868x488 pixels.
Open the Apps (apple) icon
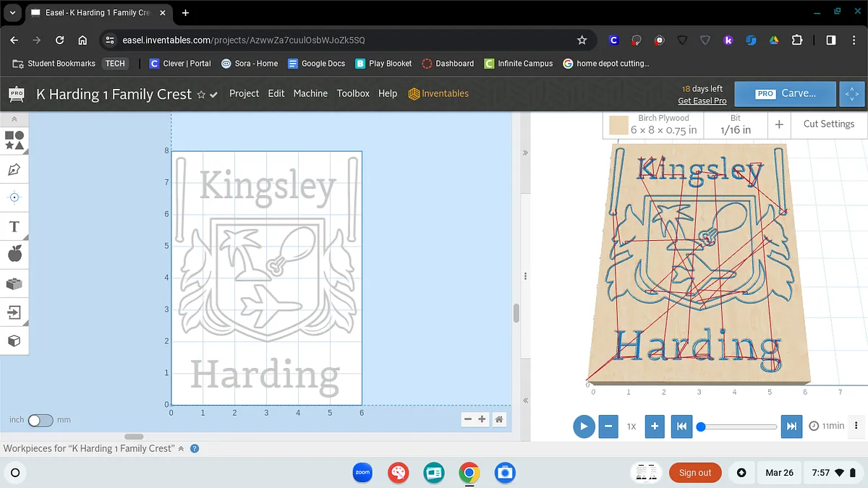[14, 254]
